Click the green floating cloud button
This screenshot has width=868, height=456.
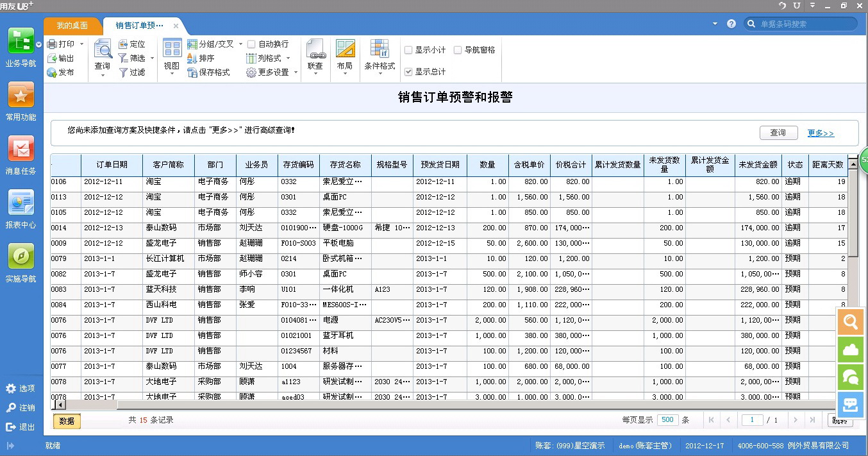(x=851, y=350)
